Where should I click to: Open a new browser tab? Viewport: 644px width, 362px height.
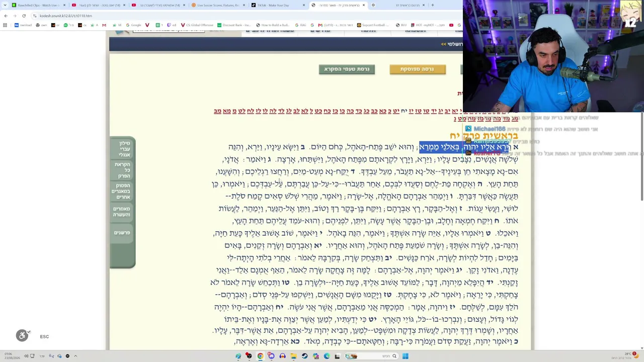(x=433, y=5)
